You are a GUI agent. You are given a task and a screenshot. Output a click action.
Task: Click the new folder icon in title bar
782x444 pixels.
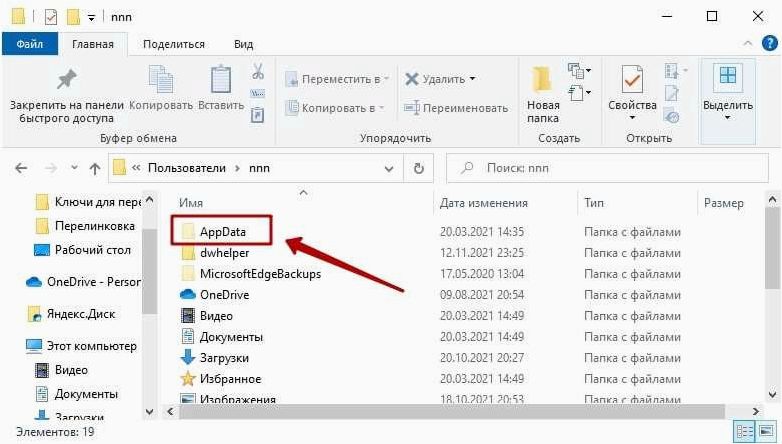point(73,17)
